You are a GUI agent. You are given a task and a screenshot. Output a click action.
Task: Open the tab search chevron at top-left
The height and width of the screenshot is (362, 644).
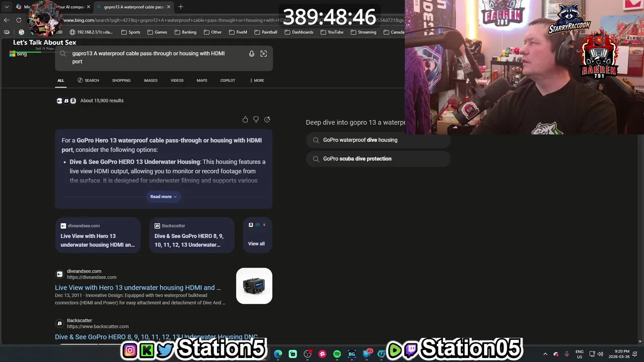7,7
